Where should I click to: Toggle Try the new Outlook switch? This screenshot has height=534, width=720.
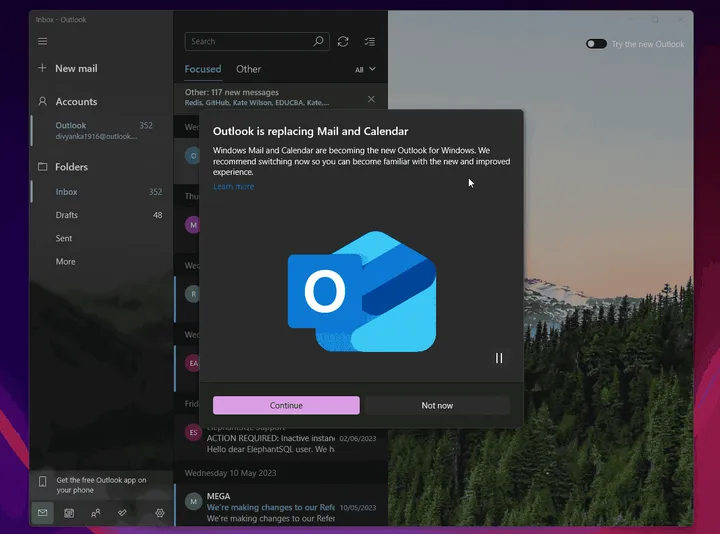tap(596, 44)
